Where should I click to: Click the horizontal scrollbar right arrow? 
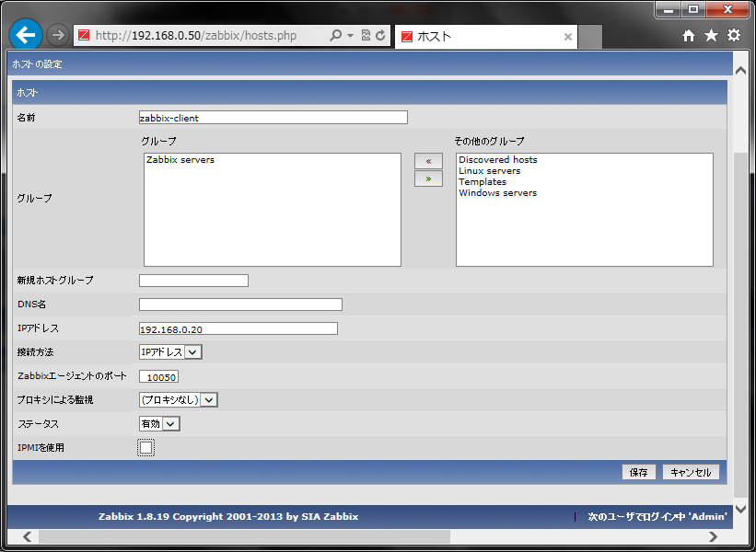[x=713, y=536]
